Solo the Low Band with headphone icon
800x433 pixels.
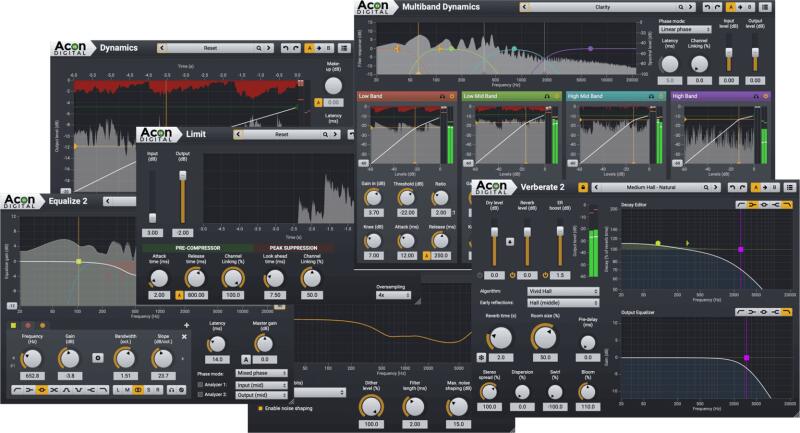click(x=442, y=96)
